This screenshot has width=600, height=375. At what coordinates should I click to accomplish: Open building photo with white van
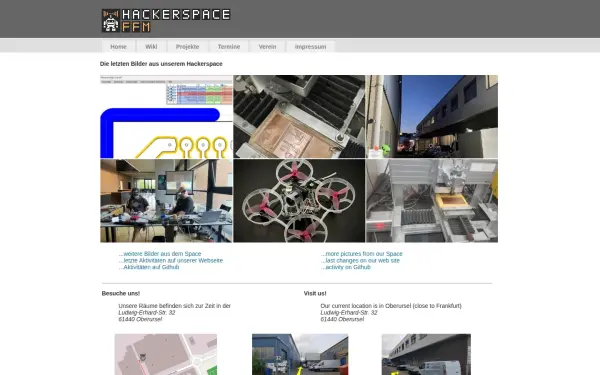click(426, 354)
